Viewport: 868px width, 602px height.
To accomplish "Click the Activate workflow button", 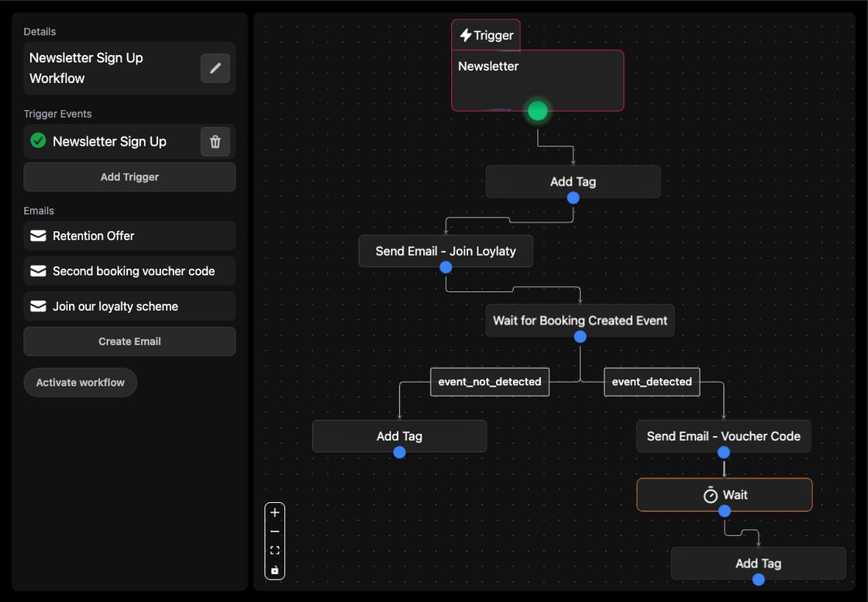I will [81, 383].
